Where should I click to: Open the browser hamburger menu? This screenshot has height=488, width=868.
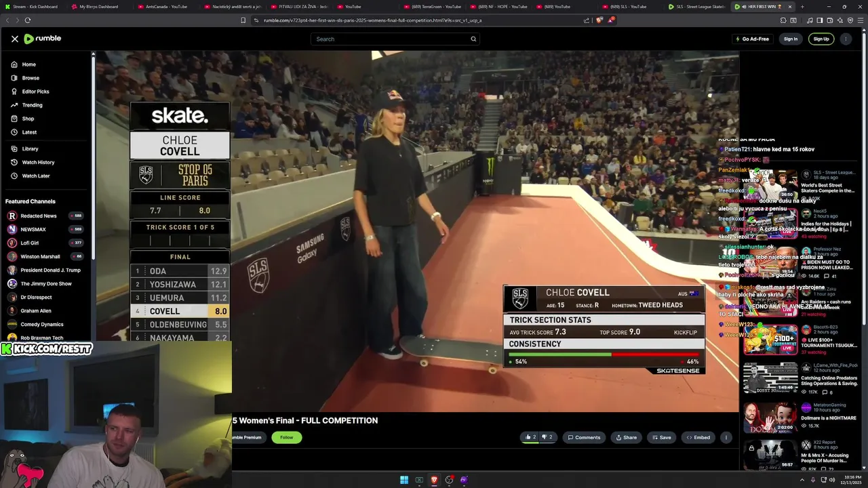pos(861,20)
